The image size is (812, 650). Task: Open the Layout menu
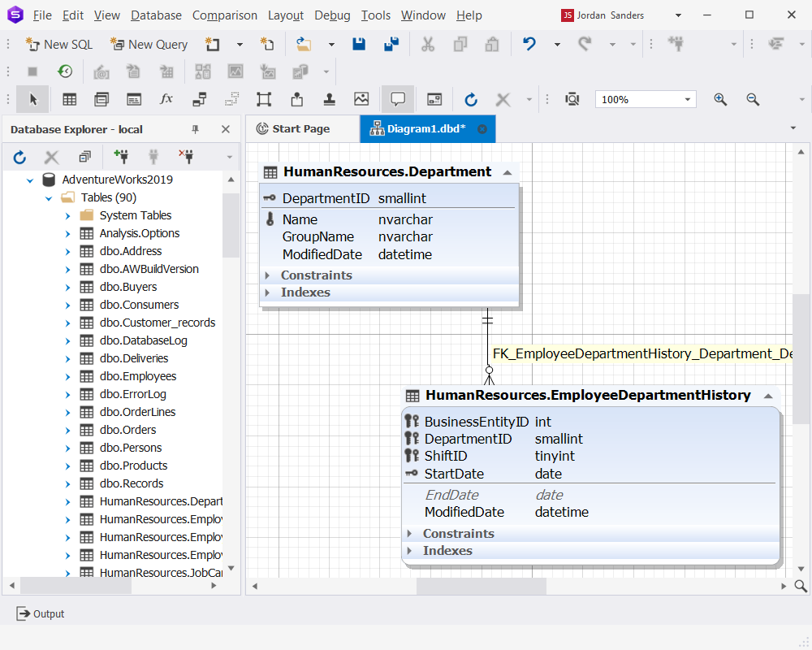[285, 15]
